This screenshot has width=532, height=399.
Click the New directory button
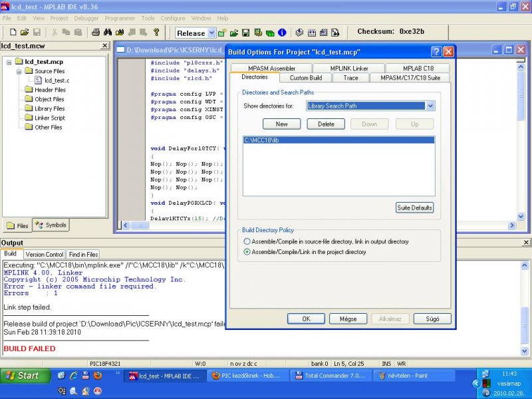(x=281, y=124)
